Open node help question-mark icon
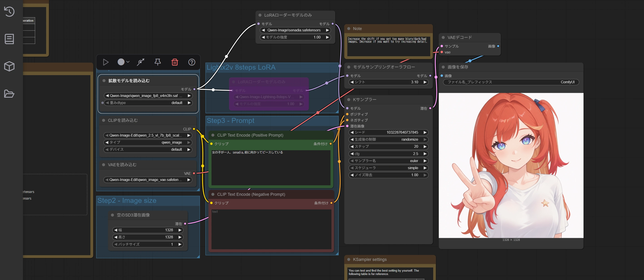 click(191, 62)
